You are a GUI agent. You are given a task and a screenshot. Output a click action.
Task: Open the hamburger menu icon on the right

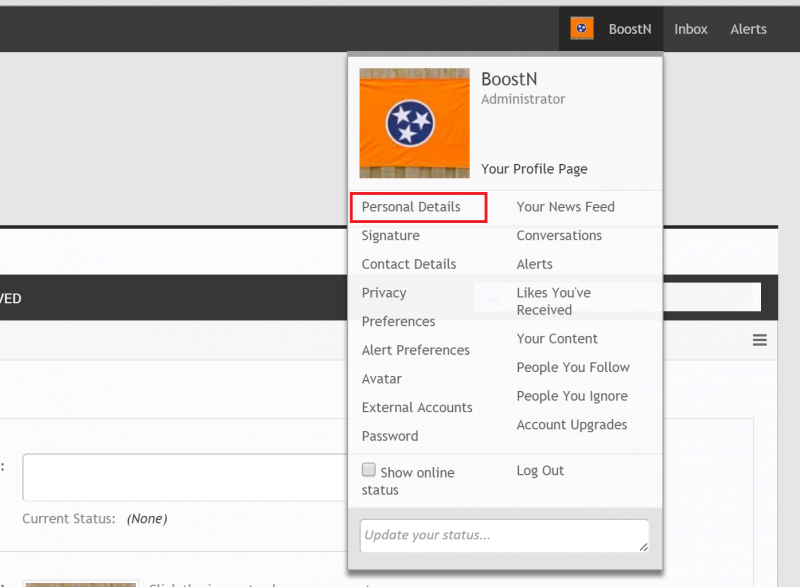click(759, 340)
